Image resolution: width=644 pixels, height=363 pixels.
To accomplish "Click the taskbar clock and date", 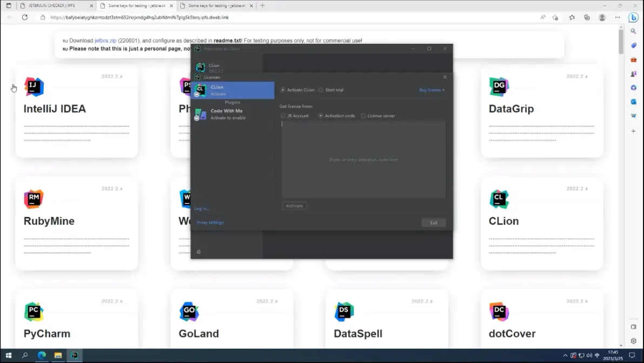I will coord(613,355).
